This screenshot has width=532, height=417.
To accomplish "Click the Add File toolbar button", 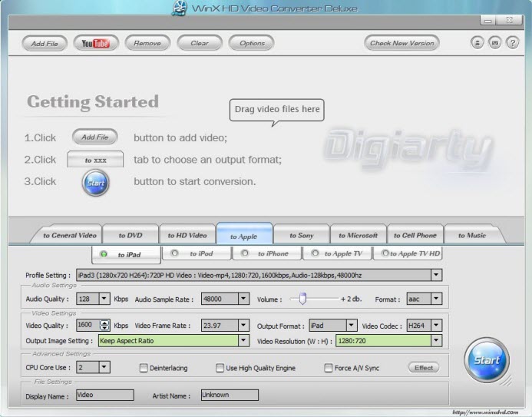I will pos(45,43).
